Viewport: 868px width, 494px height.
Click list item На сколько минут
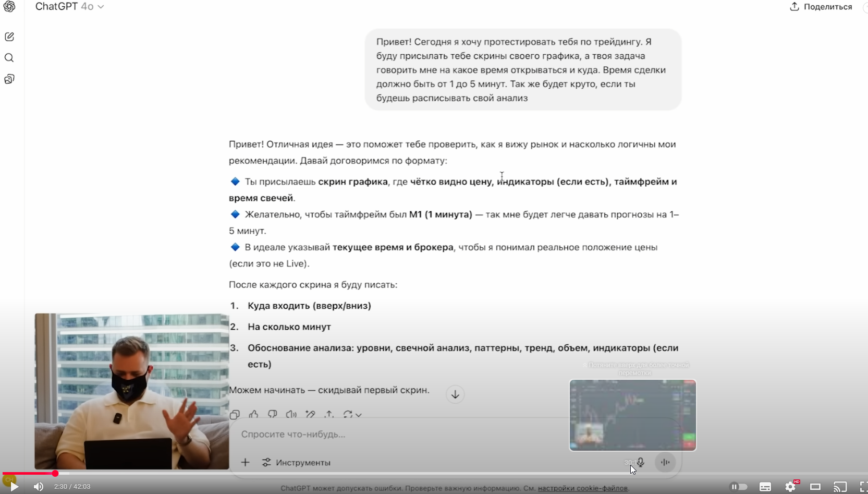[289, 327]
